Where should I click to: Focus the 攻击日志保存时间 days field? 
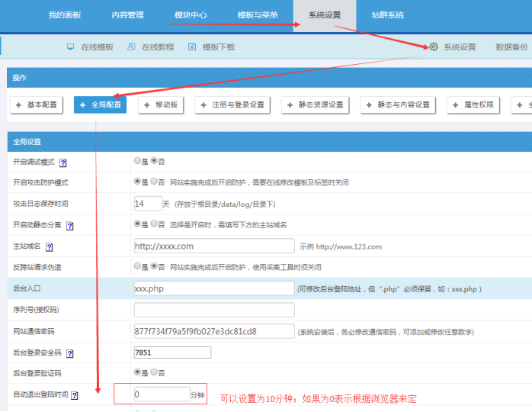pyautogui.click(x=147, y=204)
